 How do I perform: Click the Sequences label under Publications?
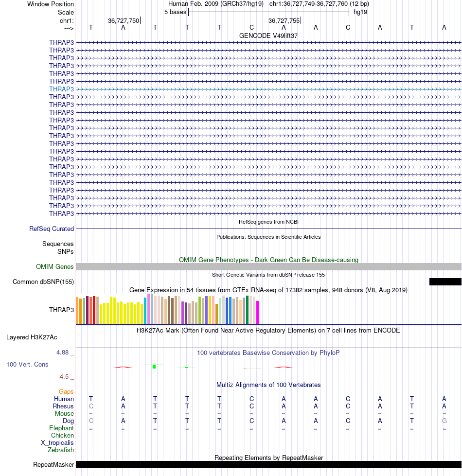pos(58,244)
